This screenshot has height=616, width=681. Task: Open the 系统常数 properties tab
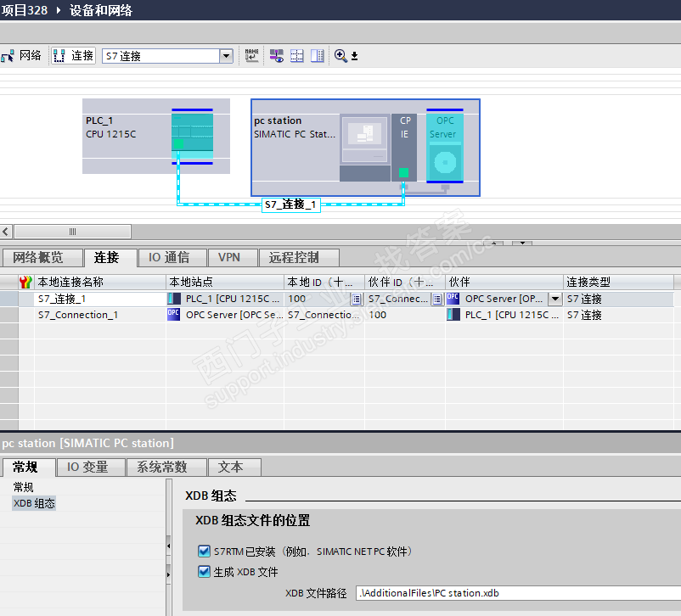[166, 468]
